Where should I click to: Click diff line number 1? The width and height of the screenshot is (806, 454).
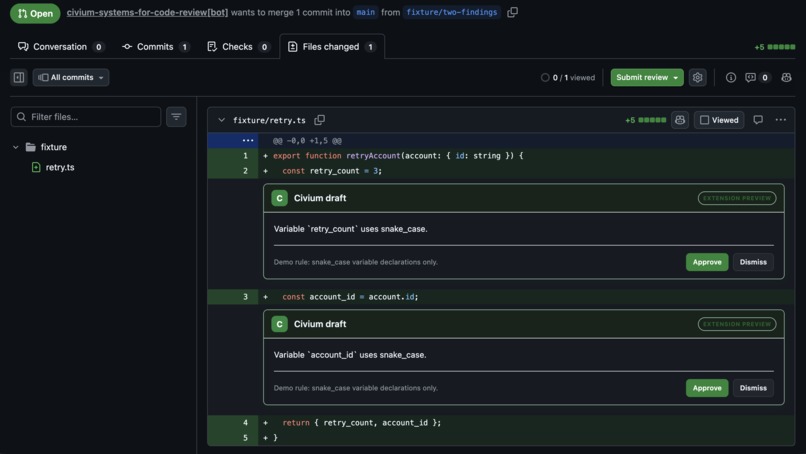coord(245,155)
